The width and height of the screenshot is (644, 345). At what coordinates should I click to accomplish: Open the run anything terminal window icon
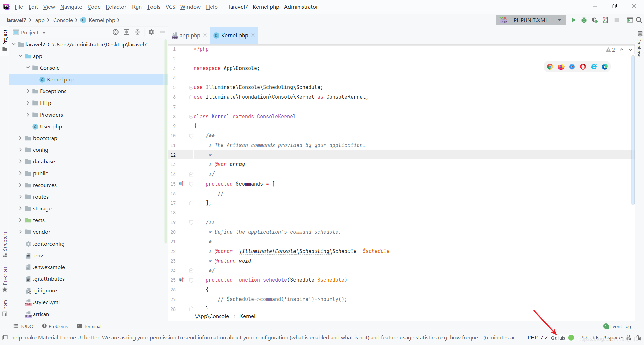pyautogui.click(x=630, y=20)
